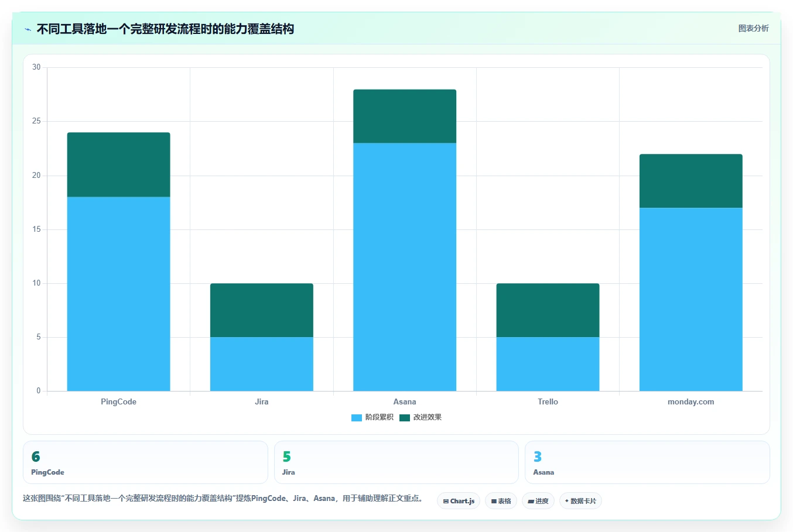Select the Asana data card showing 3
793x532 pixels.
647,462
